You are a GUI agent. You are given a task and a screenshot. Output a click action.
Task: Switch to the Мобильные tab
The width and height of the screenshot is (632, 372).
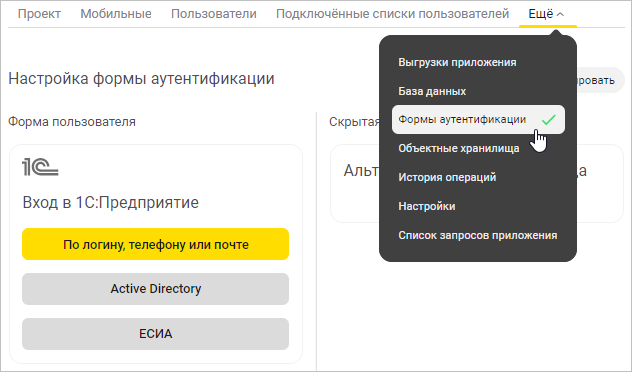[116, 14]
